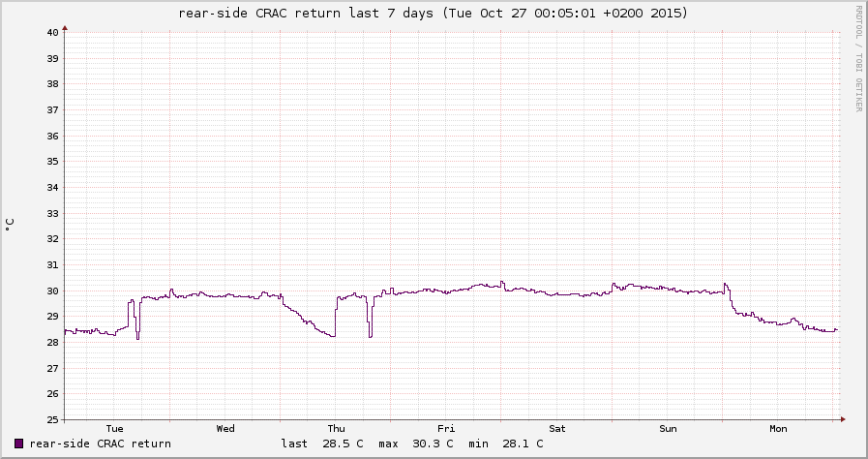Click the purple legend color swatch
Viewport: 868px width, 459px height.
[18, 444]
